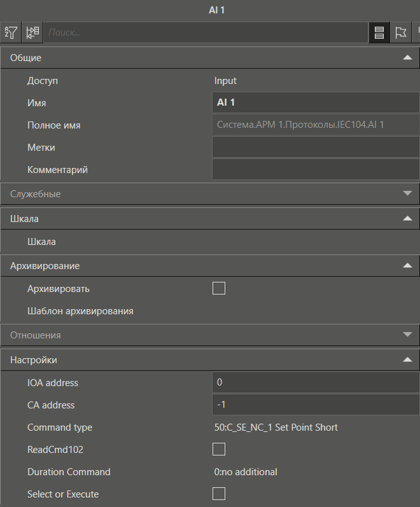Image resolution: width=420 pixels, height=507 pixels.
Task: Click the collapse tree icon in toolbar
Action: tap(32, 32)
